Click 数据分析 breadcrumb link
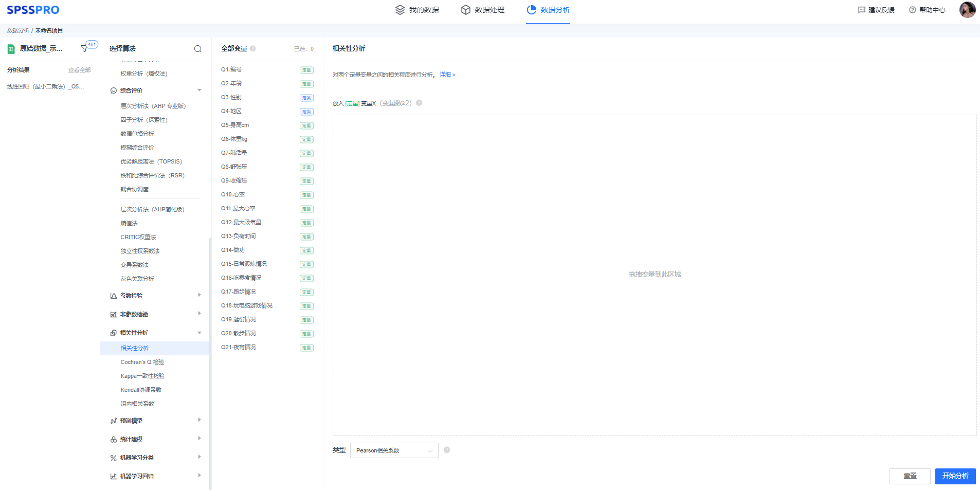Viewport: 980px width, 490px height. (18, 30)
